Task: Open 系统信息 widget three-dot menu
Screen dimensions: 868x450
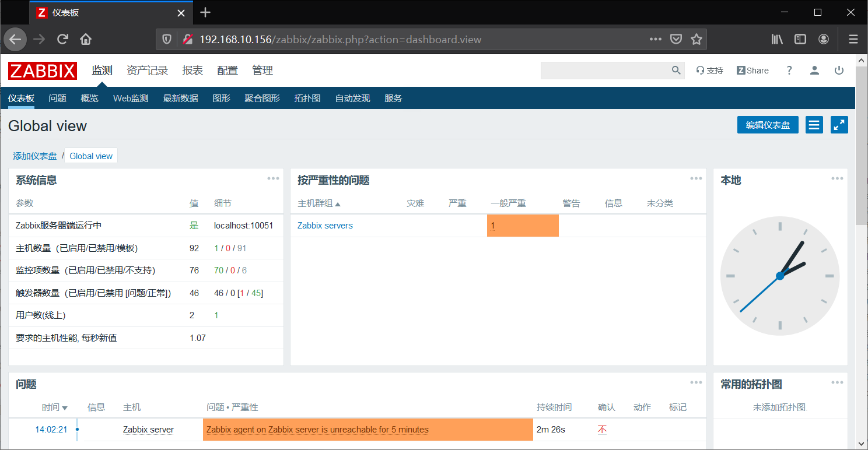Action: tap(273, 178)
